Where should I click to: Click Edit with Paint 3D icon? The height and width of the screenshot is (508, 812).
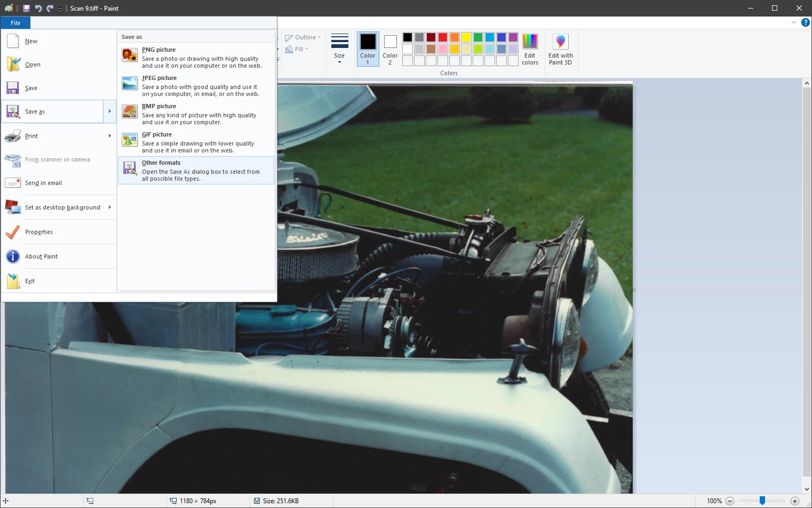click(x=560, y=42)
